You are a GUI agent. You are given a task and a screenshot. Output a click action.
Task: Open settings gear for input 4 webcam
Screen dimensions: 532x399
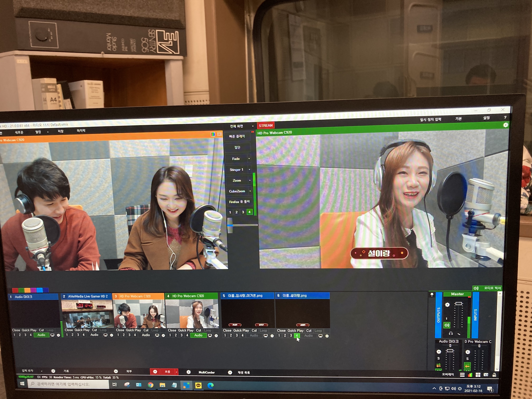click(x=216, y=336)
